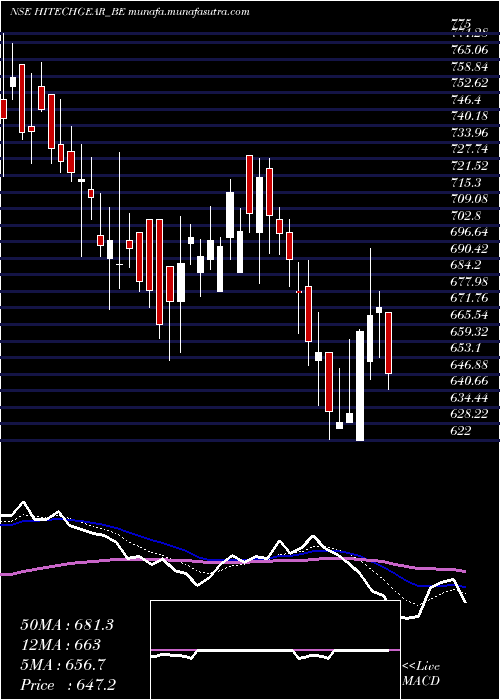
Task: Select the tall white candle reaching 622
Action: tap(360, 385)
